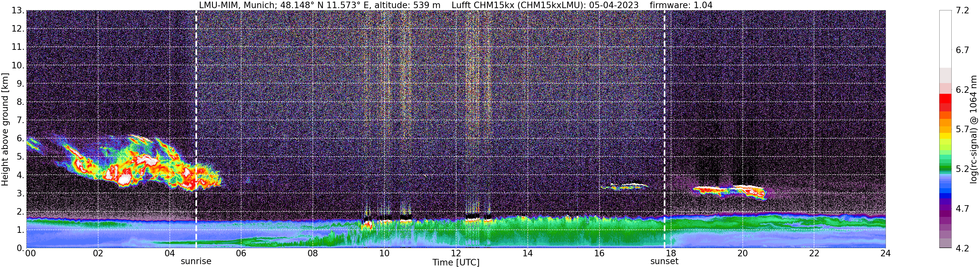Click the time axis tick label "20"
980x269 pixels.
click(742, 253)
